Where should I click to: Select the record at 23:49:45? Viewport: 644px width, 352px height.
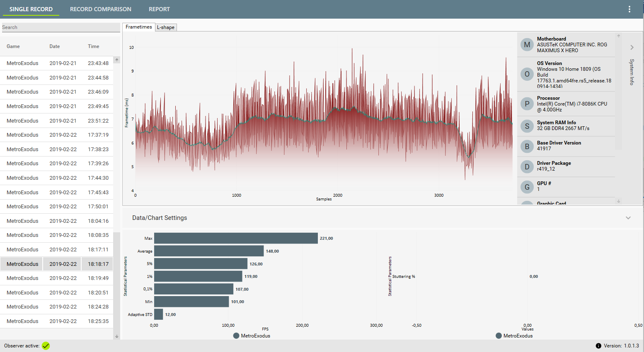57,106
